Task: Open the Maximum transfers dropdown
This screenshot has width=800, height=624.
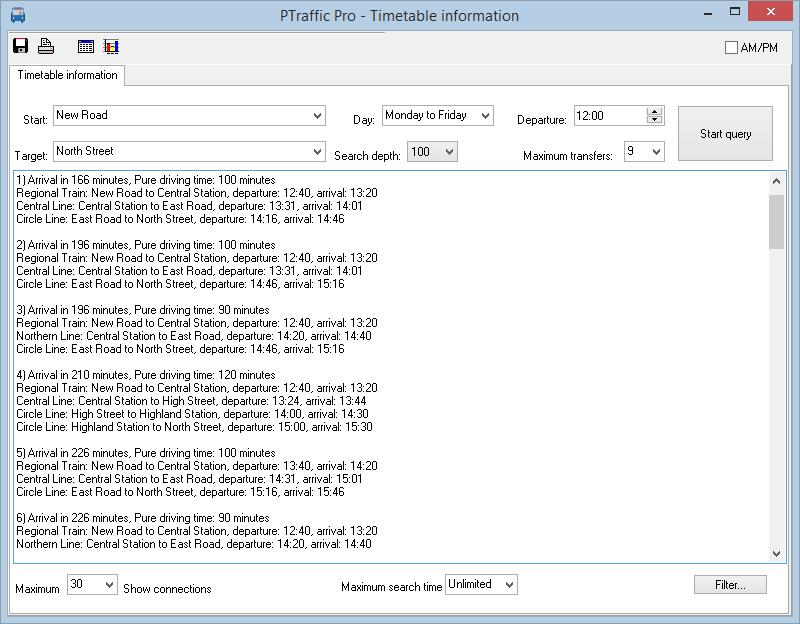Action: coord(656,152)
